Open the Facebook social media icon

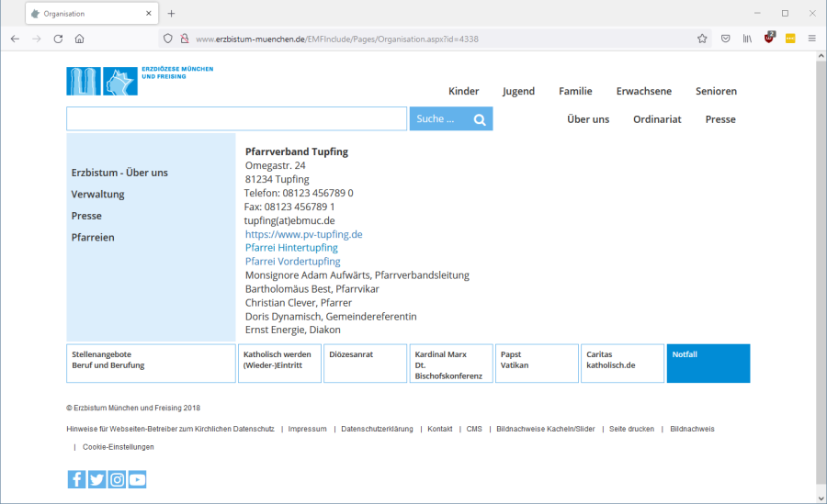coord(76,479)
